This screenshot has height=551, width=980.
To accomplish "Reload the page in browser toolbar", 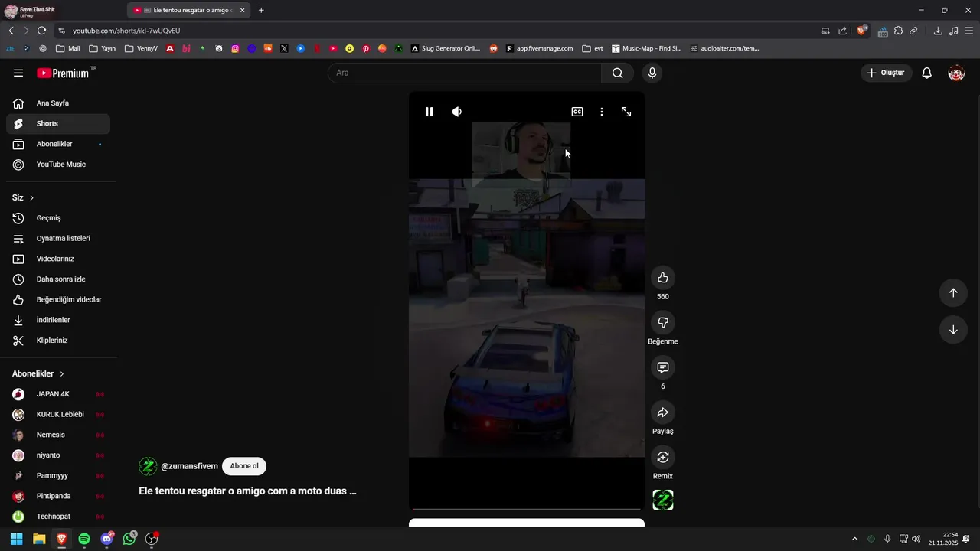I will pyautogui.click(x=41, y=31).
